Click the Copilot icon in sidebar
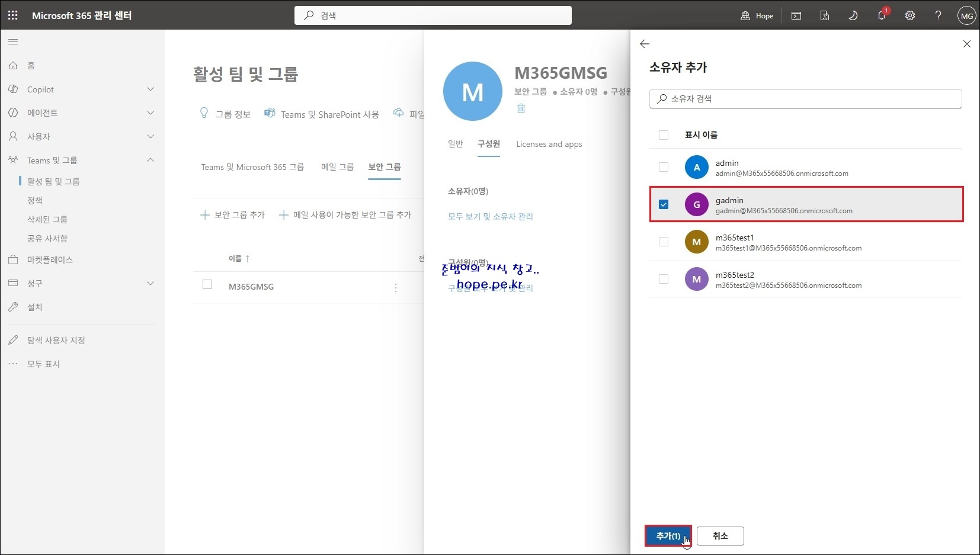 13,89
